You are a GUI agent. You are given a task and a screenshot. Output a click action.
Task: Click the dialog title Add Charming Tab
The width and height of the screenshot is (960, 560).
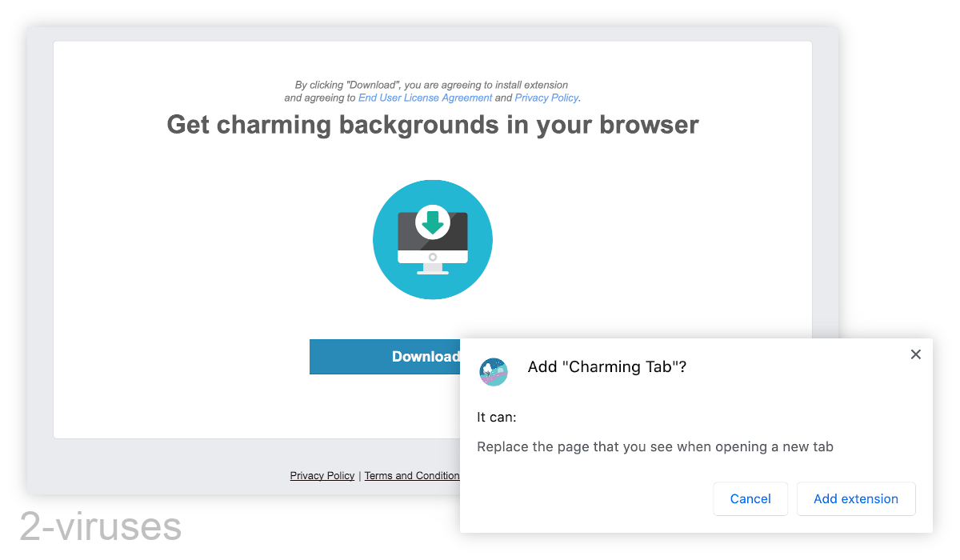606,366
